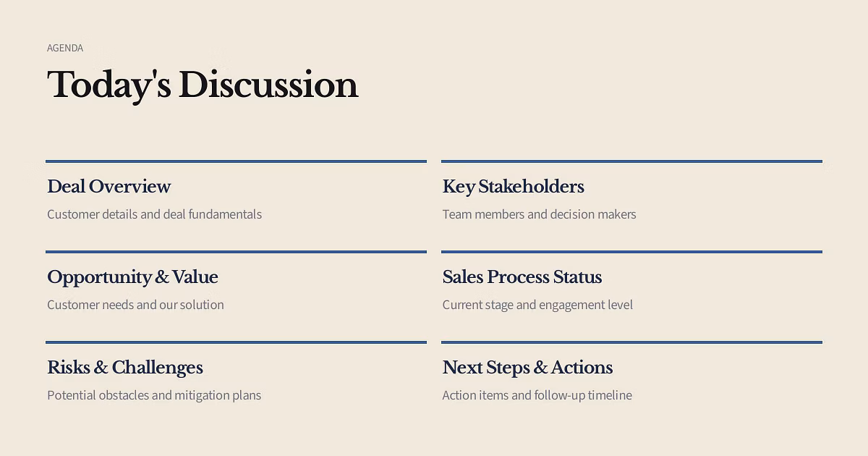Select the blue line above Sales Process Status
Image resolution: width=868 pixels, height=456 pixels.
[631, 252]
